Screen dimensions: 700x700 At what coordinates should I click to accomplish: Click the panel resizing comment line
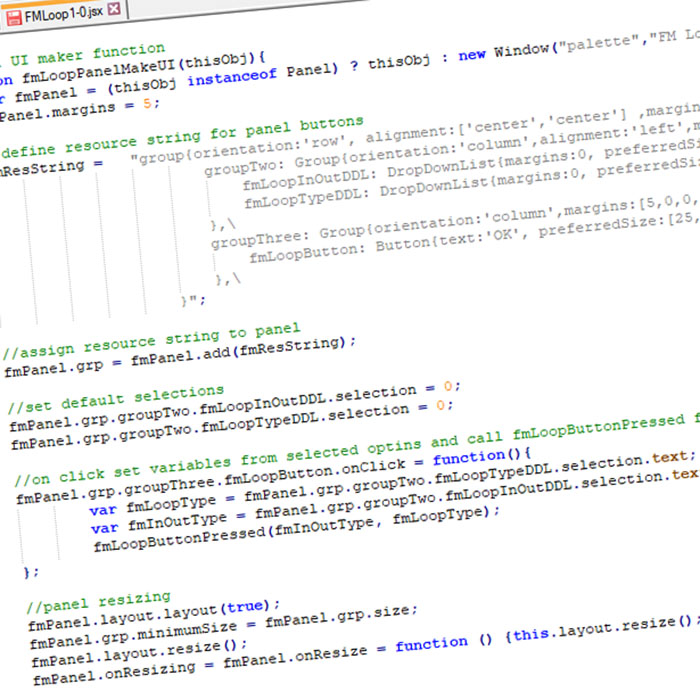98,603
